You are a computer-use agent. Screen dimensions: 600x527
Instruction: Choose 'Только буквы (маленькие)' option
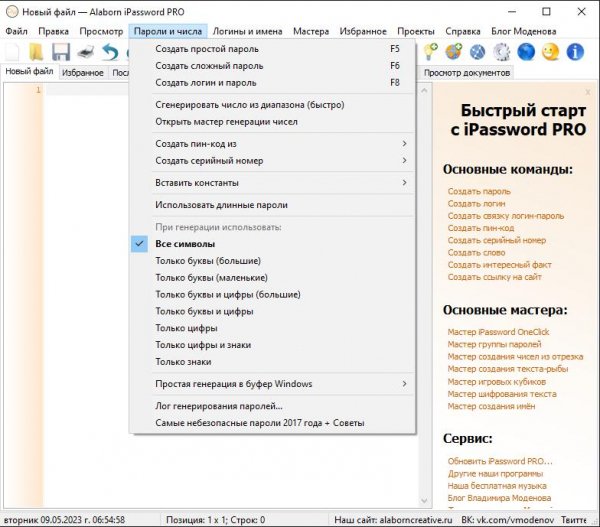[x=273, y=277]
